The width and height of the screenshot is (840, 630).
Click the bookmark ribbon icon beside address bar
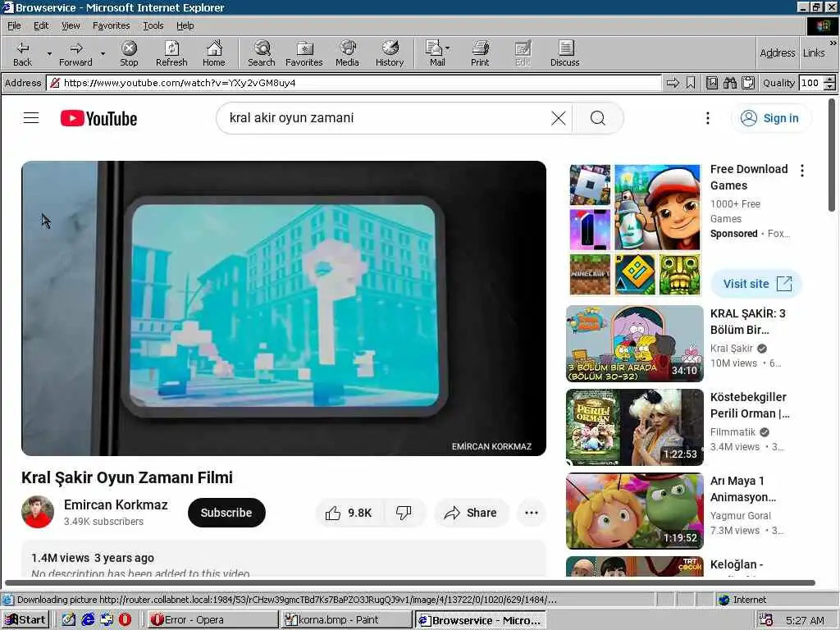[x=691, y=83]
